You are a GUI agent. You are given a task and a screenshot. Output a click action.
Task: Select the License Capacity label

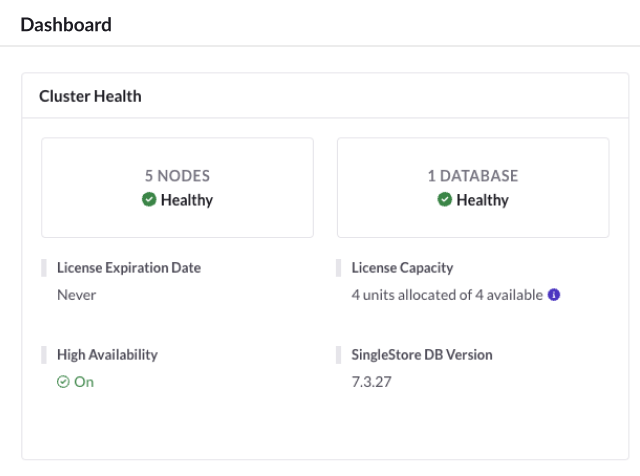click(402, 268)
